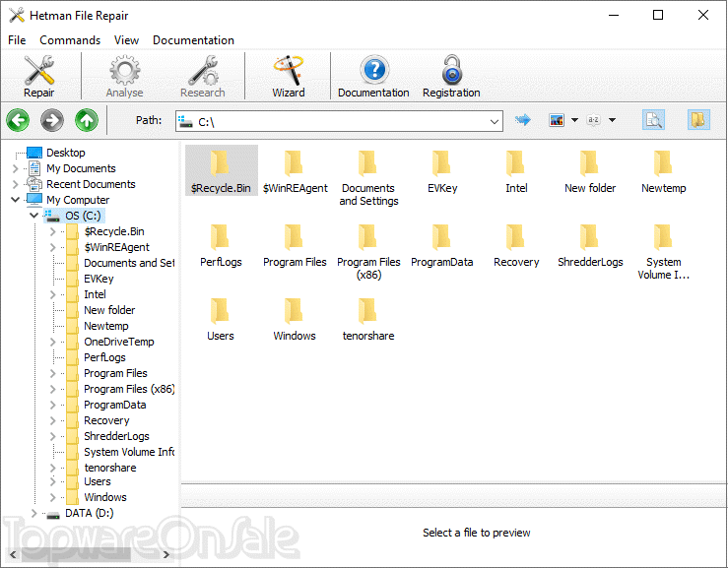Viewport: 728px width, 568px height.
Task: Select Documents and Settings folder in file pane
Action: tap(368, 177)
